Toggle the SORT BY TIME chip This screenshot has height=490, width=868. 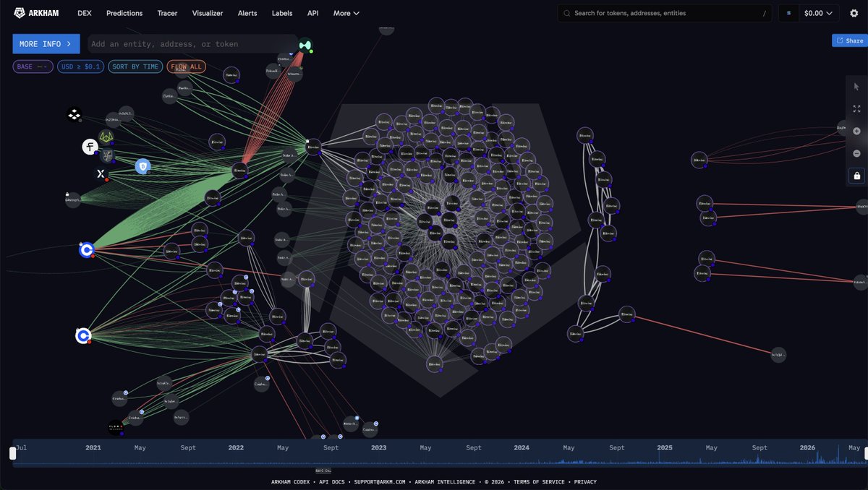135,66
